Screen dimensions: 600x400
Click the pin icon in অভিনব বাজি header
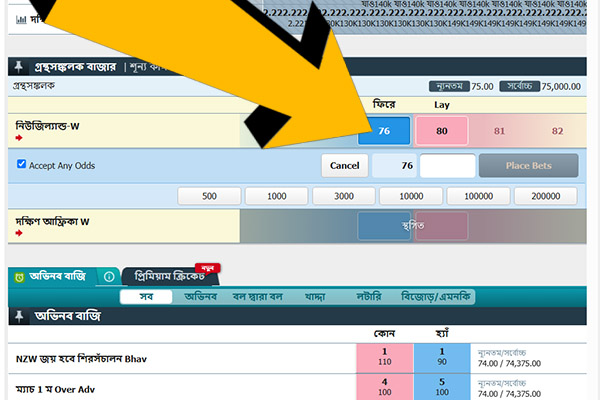[x=18, y=316]
